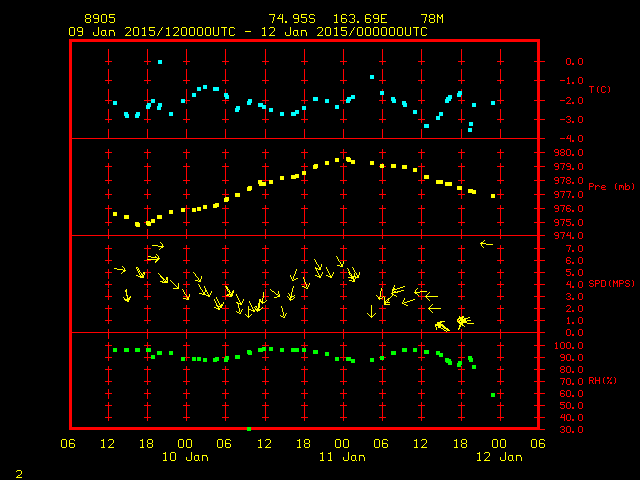Click the "1.0" wind speed tick value
The height and width of the screenshot is (480, 640).
click(x=574, y=321)
